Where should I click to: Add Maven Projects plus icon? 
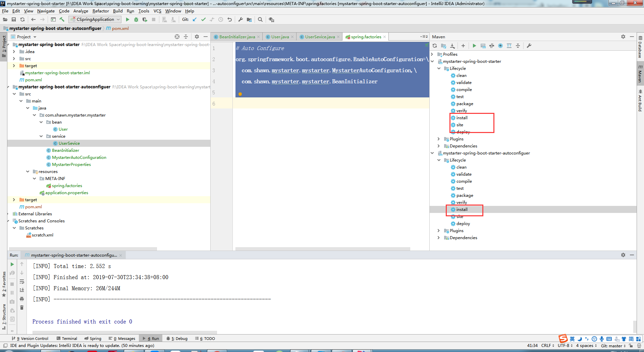463,46
